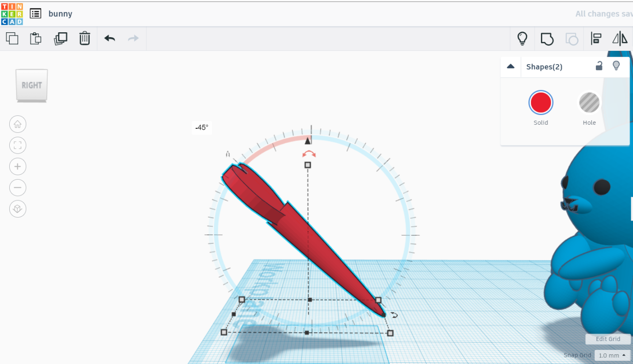633x364 pixels.
Task: Click the top white height handle of the shape
Action: (x=308, y=165)
